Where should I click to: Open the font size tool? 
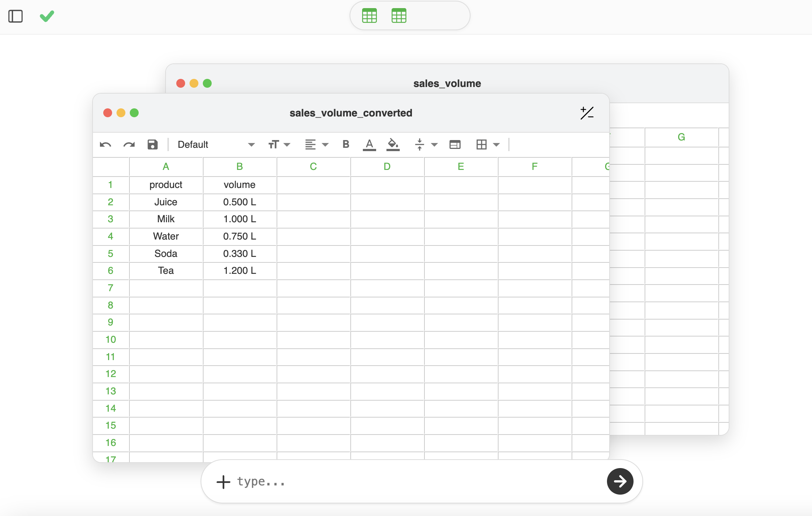click(x=274, y=144)
